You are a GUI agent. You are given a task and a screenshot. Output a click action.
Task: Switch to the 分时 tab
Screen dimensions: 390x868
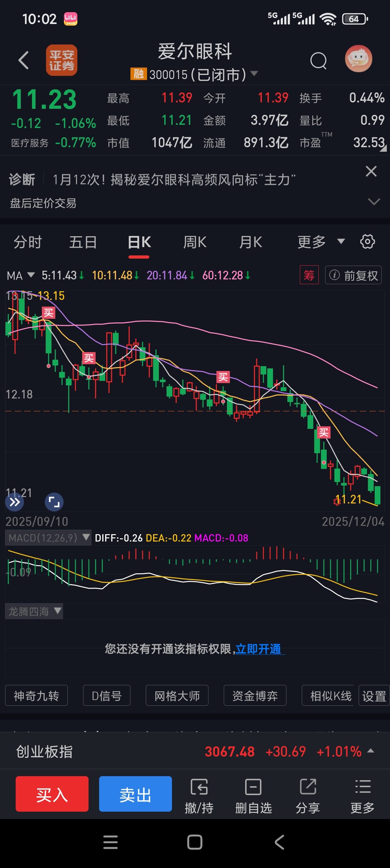(27, 242)
